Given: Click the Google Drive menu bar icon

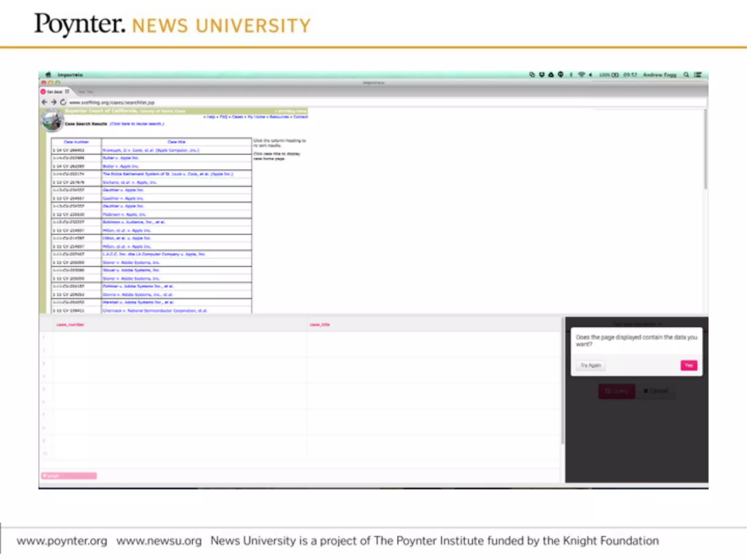Looking at the screenshot, I should (x=551, y=75).
